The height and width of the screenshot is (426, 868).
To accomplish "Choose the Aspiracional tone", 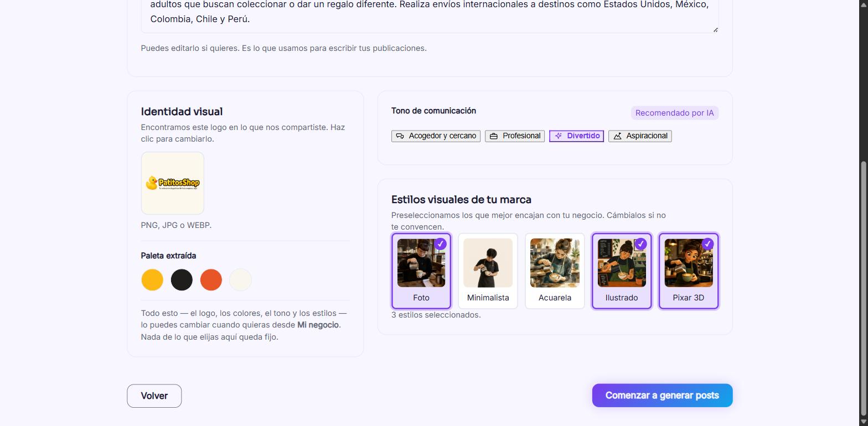I will coord(640,136).
